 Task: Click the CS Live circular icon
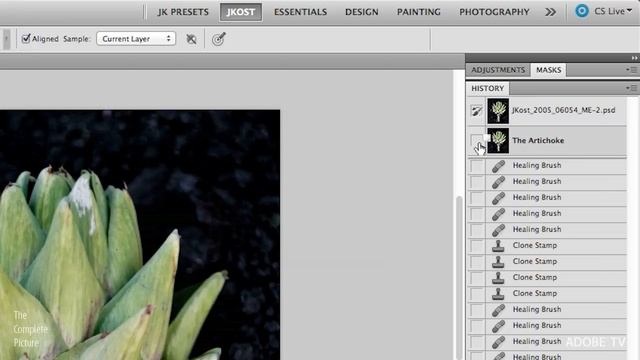point(582,11)
